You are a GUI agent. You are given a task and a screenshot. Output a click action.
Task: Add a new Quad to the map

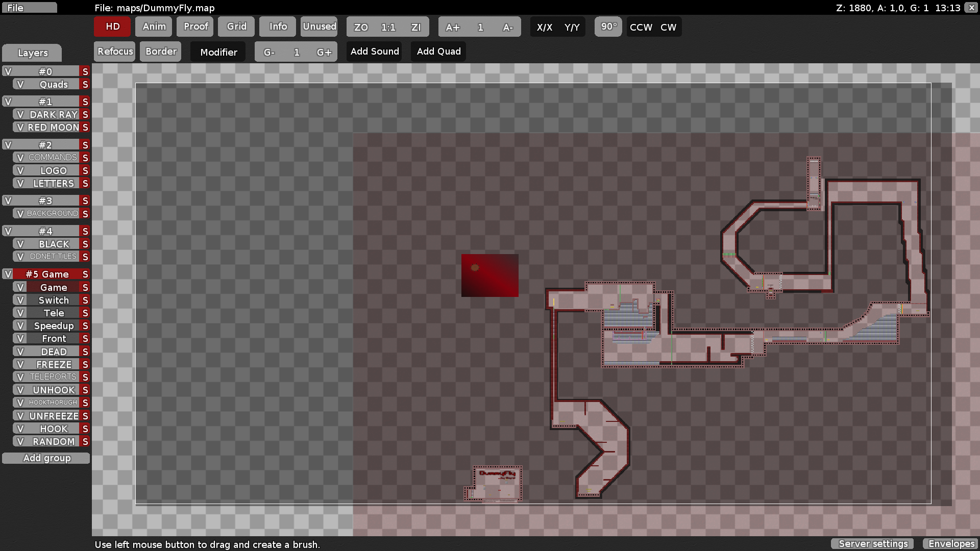click(438, 51)
